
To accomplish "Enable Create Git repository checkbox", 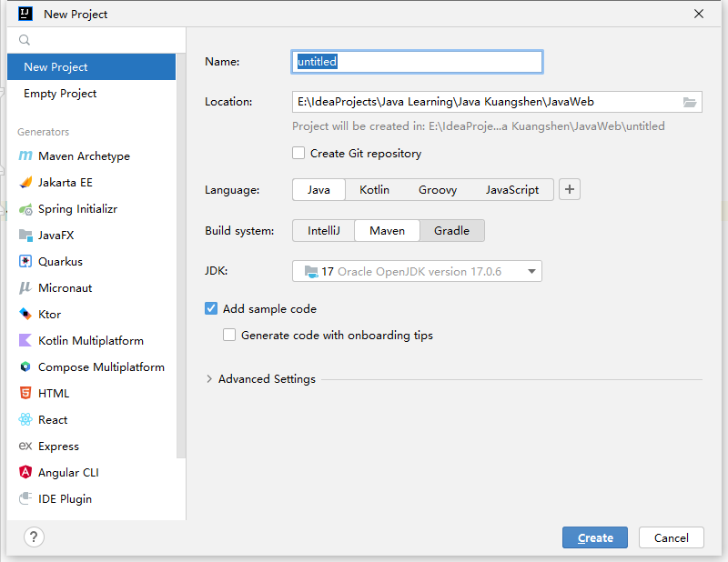I will pos(298,153).
